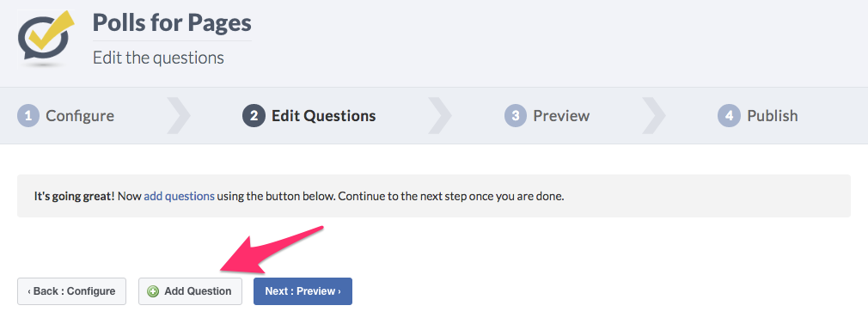The image size is (868, 324).
Task: Jump to the Preview step label
Action: pyautogui.click(x=561, y=116)
